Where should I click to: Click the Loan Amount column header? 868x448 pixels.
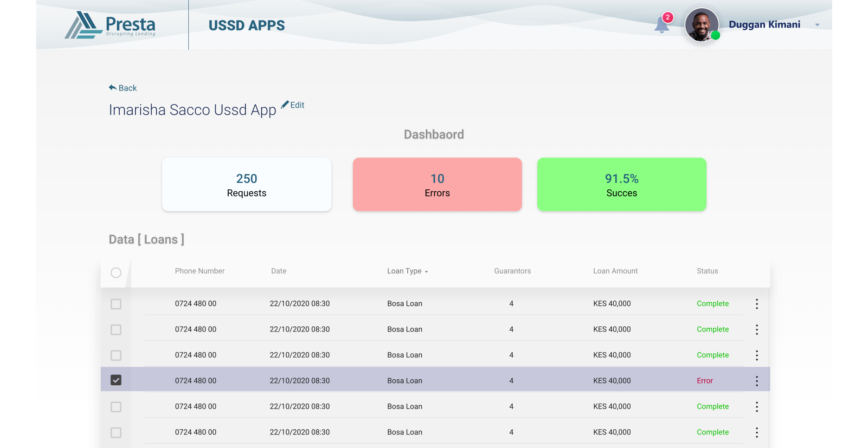coord(615,271)
